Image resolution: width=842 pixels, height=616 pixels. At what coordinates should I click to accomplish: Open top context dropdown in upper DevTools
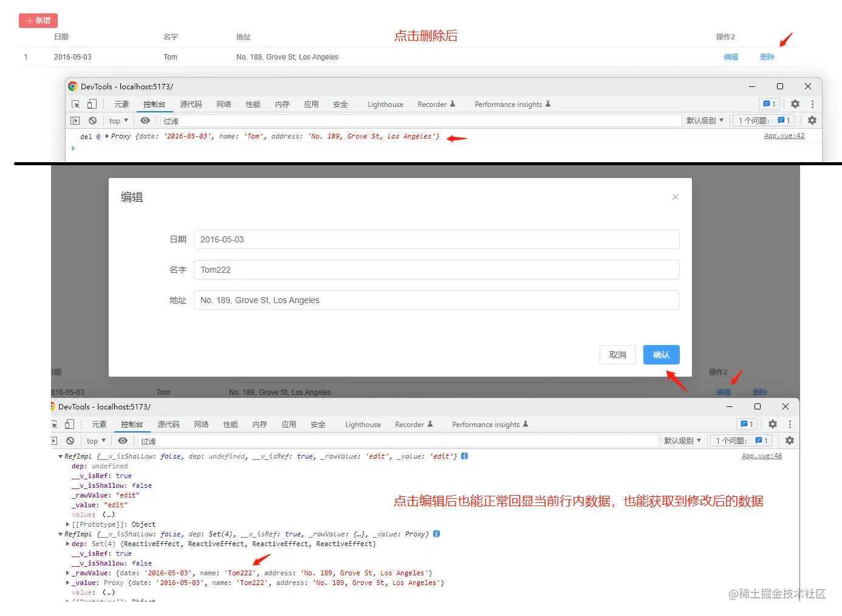pyautogui.click(x=118, y=121)
